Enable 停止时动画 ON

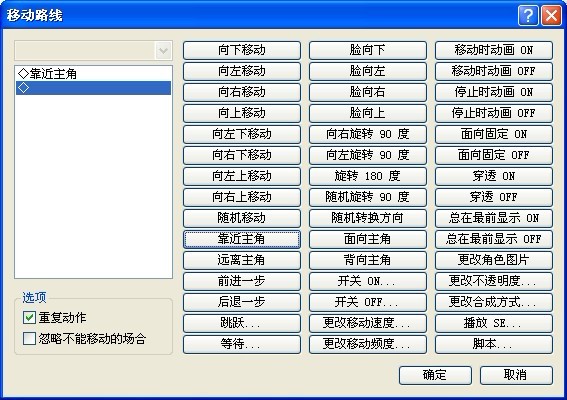494,92
